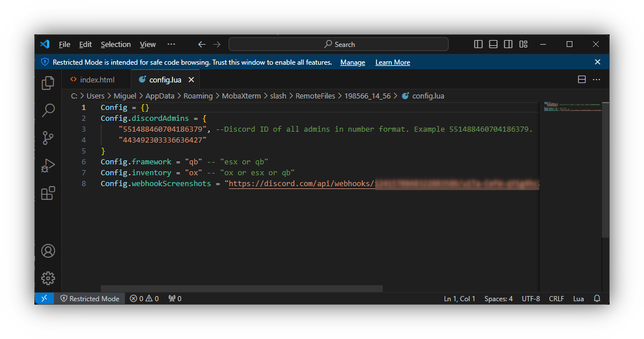Toggle the primary side bar layout button
644x339 pixels.
pos(478,44)
